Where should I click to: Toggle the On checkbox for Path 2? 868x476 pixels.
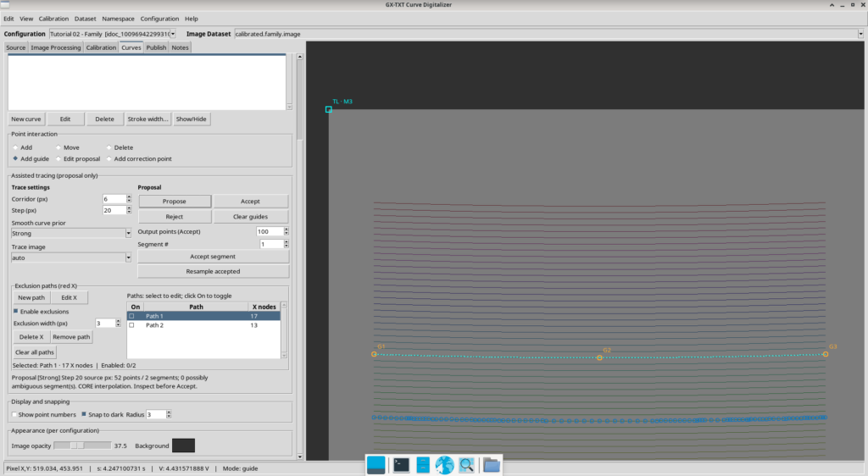pos(131,325)
